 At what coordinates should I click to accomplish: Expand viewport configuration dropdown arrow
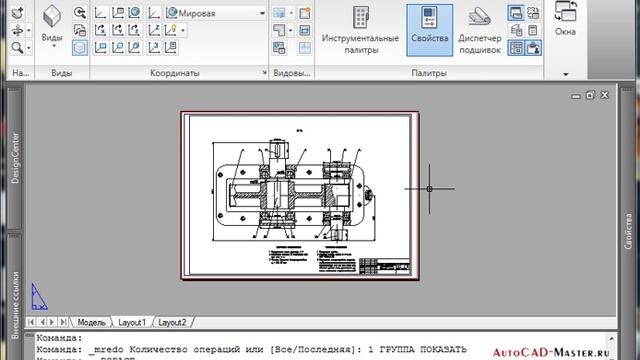pos(291,13)
